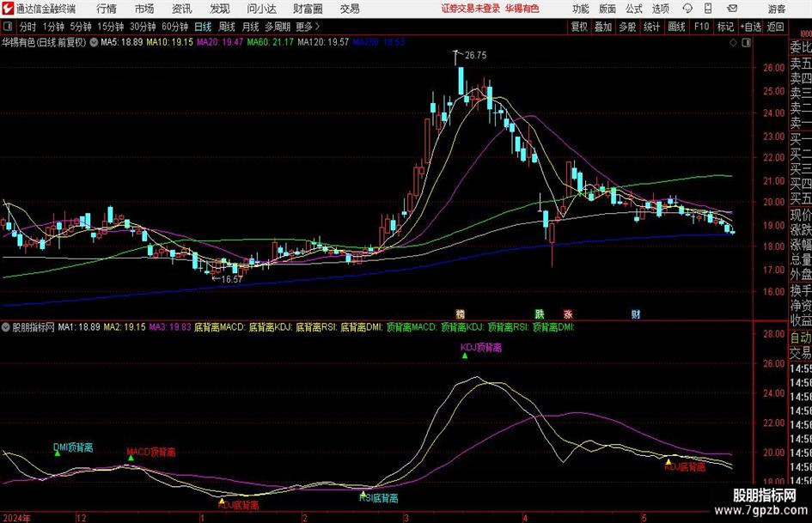Toggle the left side panel icon
The width and height of the screenshot is (812, 523).
click(x=9, y=27)
